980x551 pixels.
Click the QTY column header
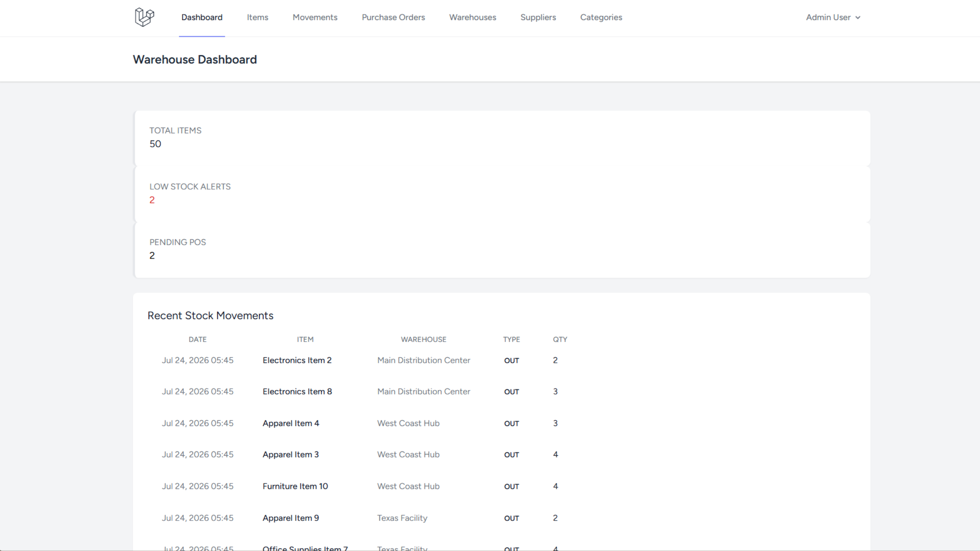(560, 340)
